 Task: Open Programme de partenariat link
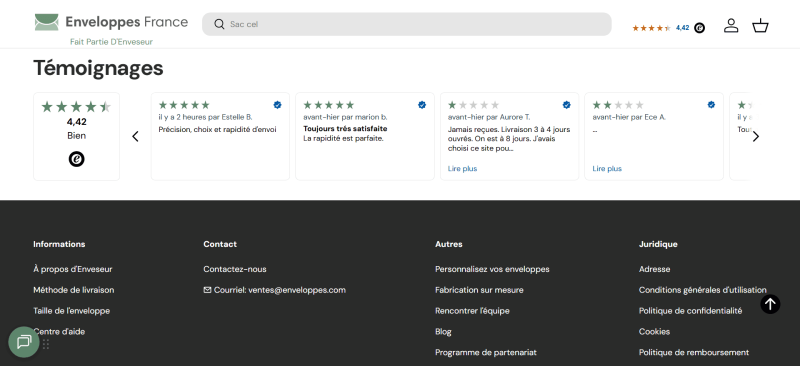coord(486,353)
